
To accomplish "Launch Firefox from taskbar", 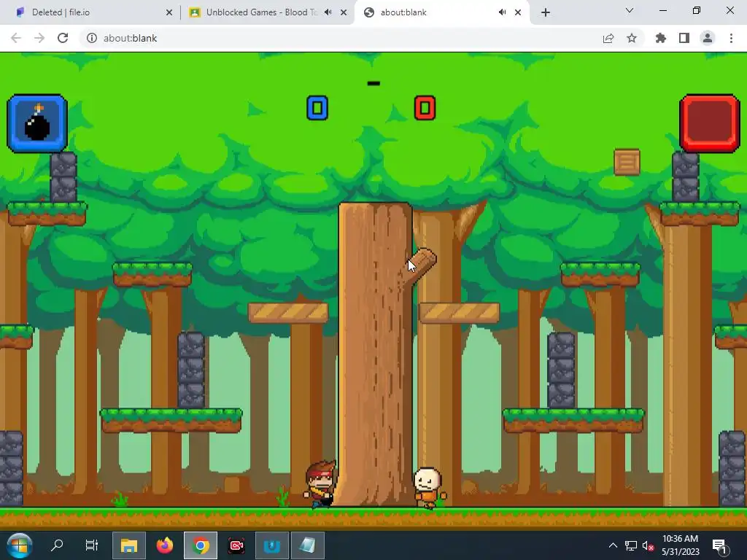I will tap(165, 545).
